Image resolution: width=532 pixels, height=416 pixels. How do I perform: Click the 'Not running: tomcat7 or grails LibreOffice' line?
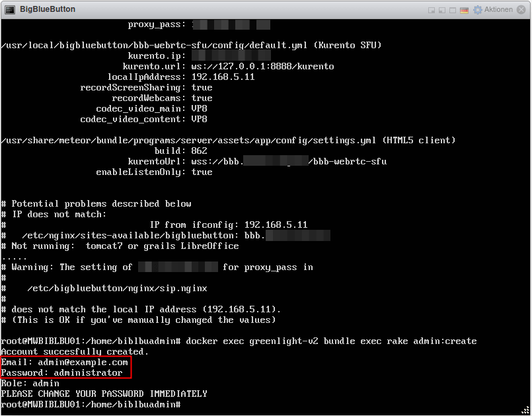tap(120, 246)
